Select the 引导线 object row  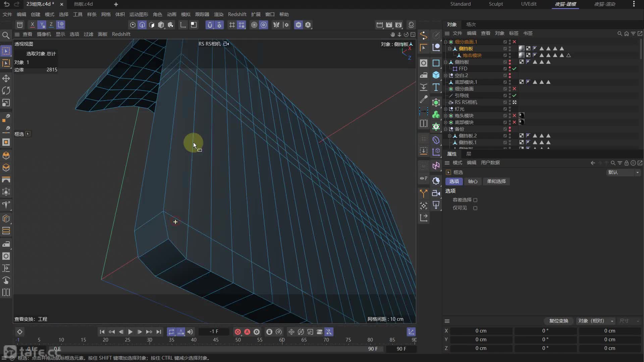(462, 96)
